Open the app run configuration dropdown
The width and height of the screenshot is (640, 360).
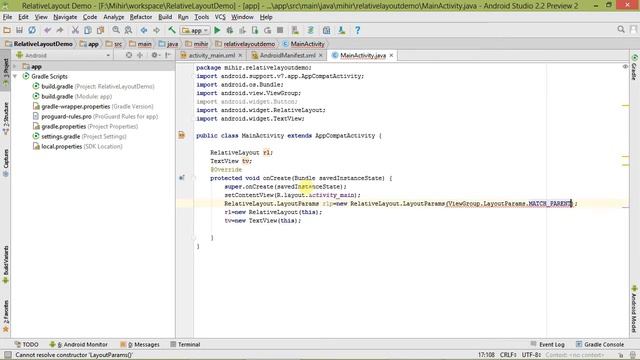click(x=195, y=31)
